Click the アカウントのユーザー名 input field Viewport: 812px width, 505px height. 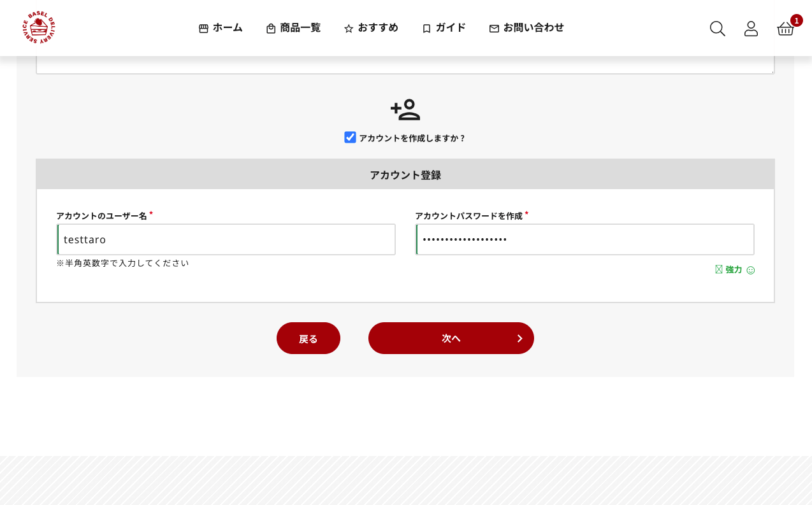click(x=226, y=239)
